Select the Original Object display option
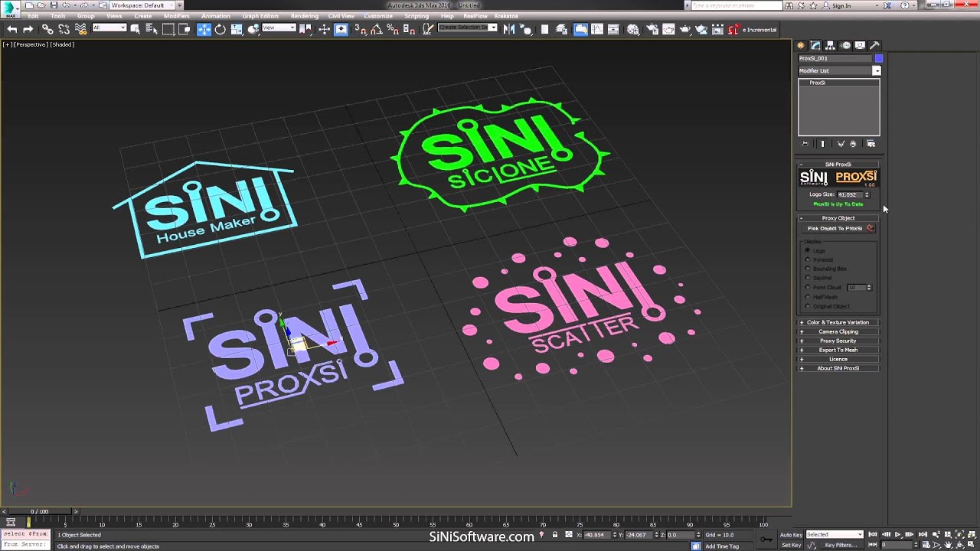980x551 pixels. pyautogui.click(x=808, y=306)
